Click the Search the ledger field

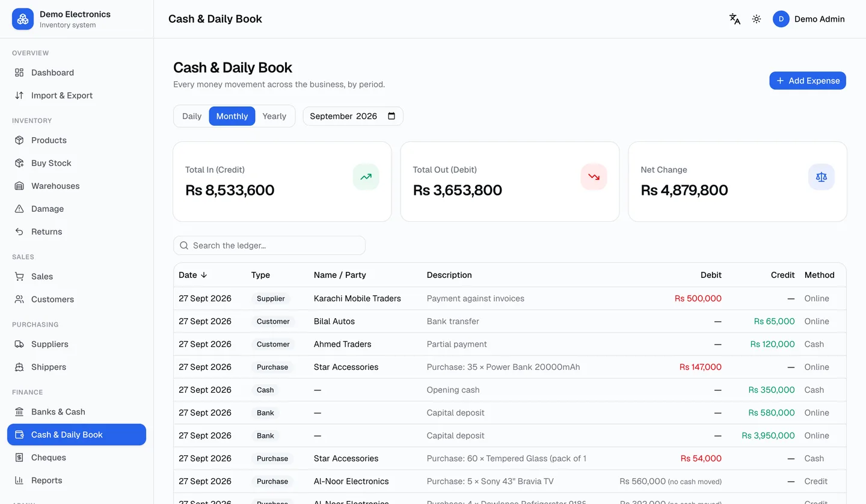point(269,245)
